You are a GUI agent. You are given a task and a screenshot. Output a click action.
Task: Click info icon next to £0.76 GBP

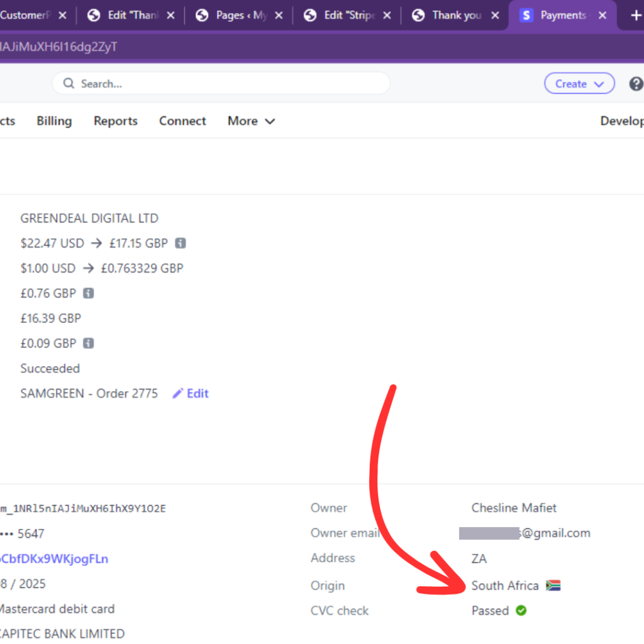(x=88, y=293)
